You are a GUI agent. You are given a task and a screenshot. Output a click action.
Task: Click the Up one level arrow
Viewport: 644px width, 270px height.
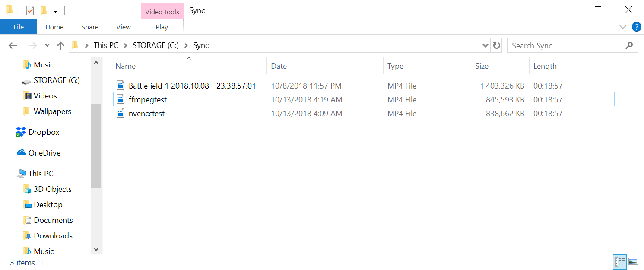(60, 45)
